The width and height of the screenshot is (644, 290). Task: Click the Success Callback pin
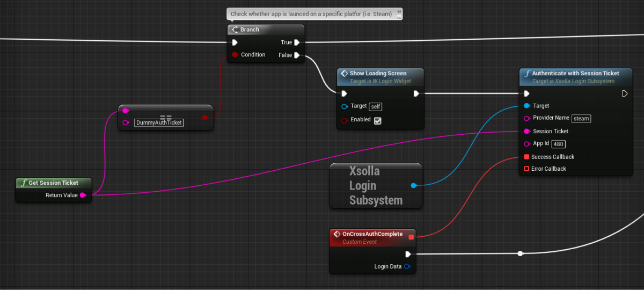pos(526,157)
